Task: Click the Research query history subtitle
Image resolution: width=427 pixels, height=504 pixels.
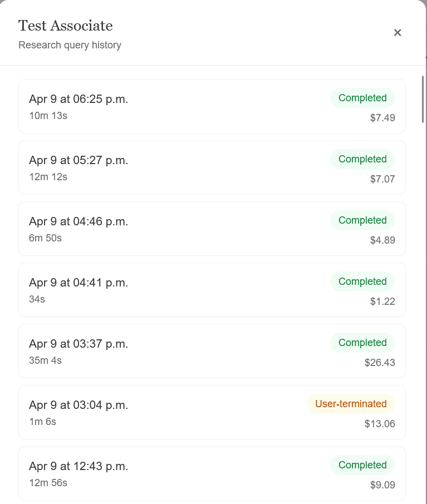Action: click(x=70, y=45)
